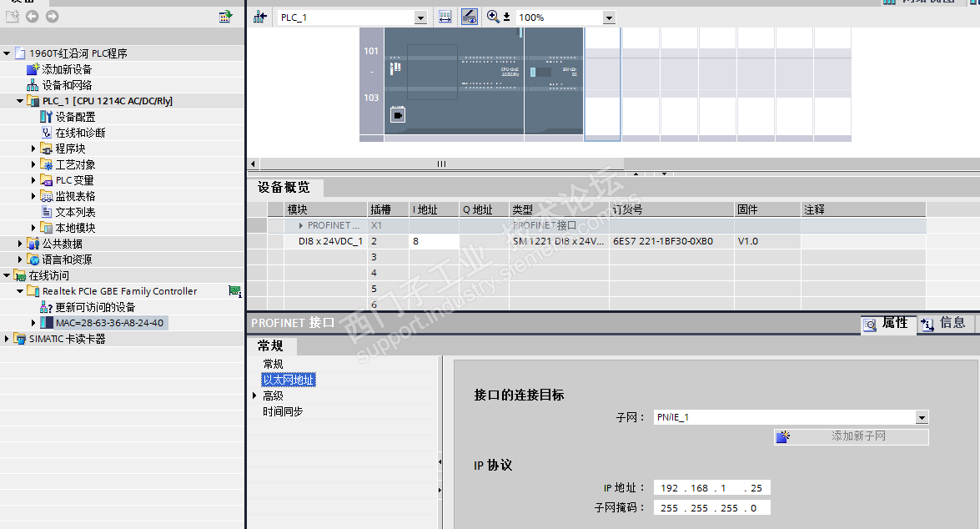Switch to the 信息 tab

point(945,324)
